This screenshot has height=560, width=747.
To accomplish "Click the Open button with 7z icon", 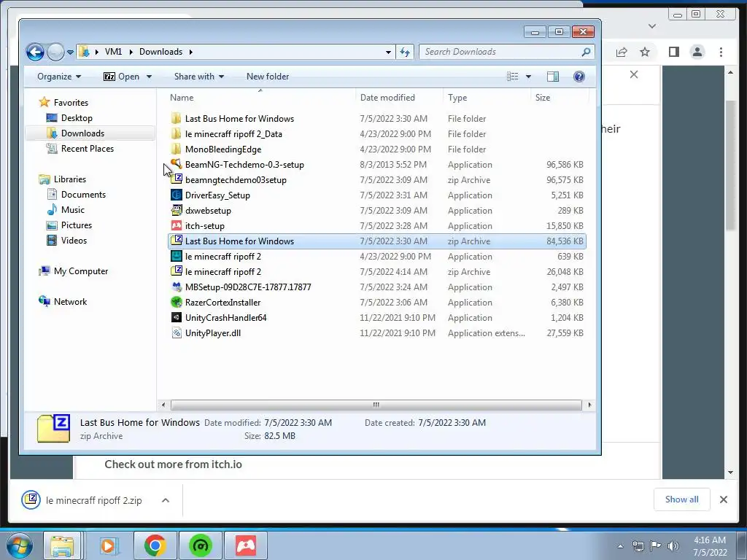I will coord(122,77).
